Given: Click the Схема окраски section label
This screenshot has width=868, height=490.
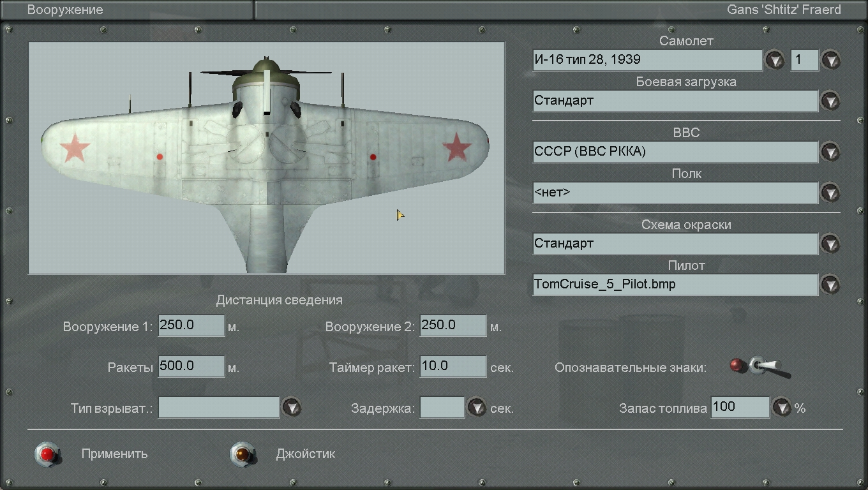Looking at the screenshot, I should [x=686, y=225].
